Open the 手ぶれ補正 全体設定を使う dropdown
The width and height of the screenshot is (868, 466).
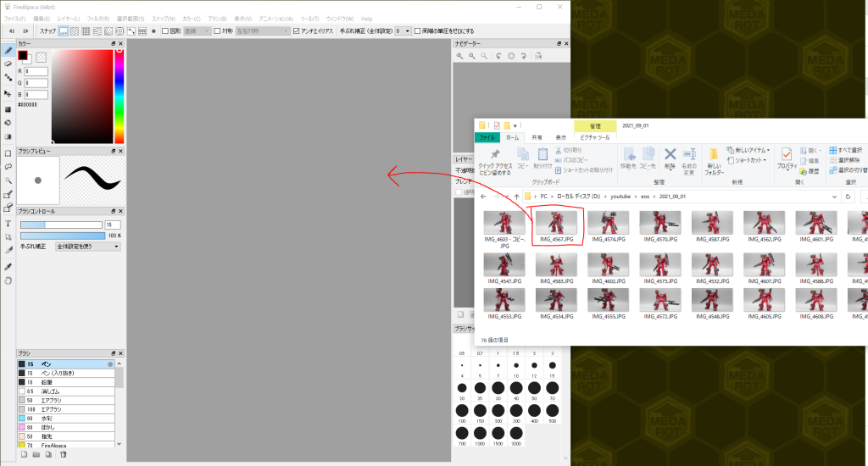(87, 247)
